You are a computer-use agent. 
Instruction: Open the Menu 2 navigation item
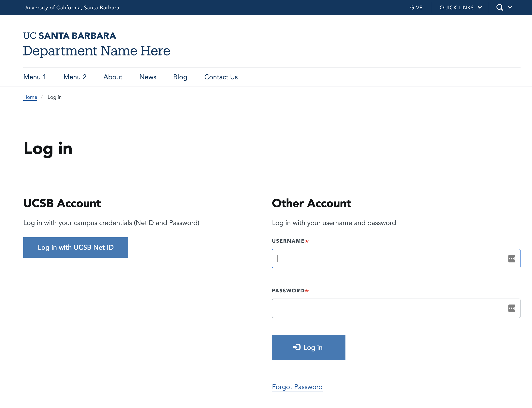click(x=75, y=77)
